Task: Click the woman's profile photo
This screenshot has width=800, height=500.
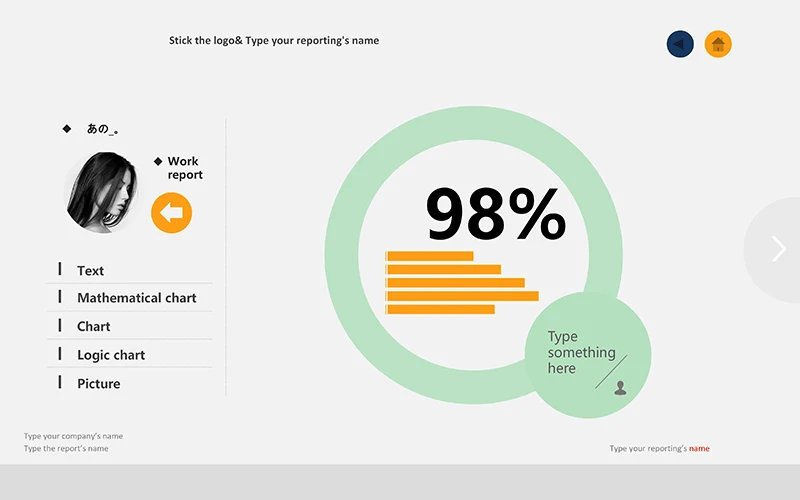Action: [103, 192]
